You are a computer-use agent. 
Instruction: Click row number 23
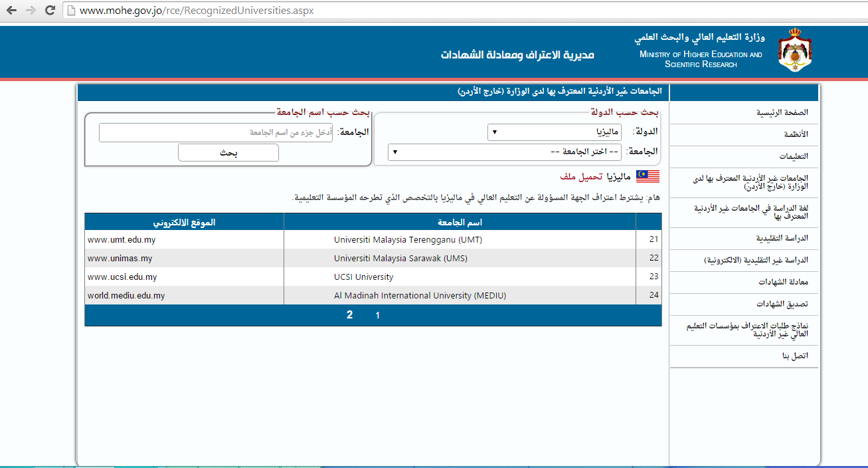pos(653,277)
